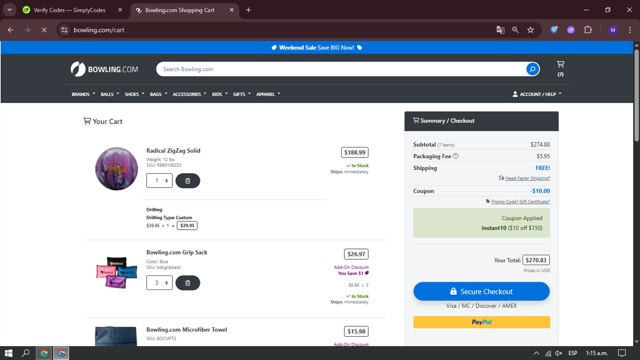The height and width of the screenshot is (360, 640).
Task: Open the Need Faster Shipping link
Action: click(x=527, y=178)
